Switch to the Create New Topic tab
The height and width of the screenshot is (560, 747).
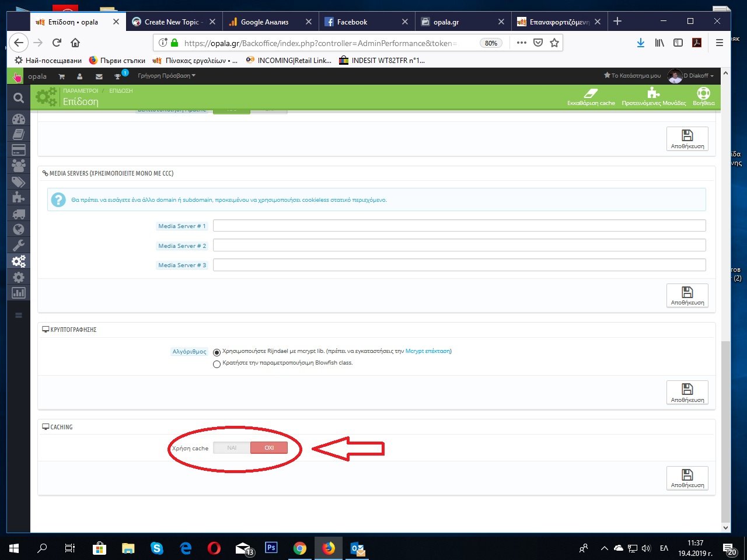[173, 22]
